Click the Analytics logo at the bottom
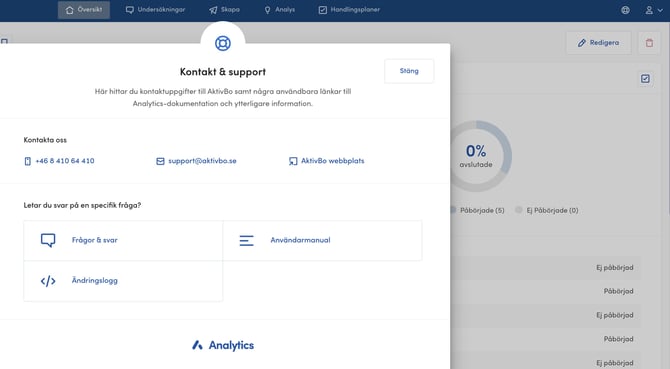Viewport: 670px width, 369px height. [223, 345]
